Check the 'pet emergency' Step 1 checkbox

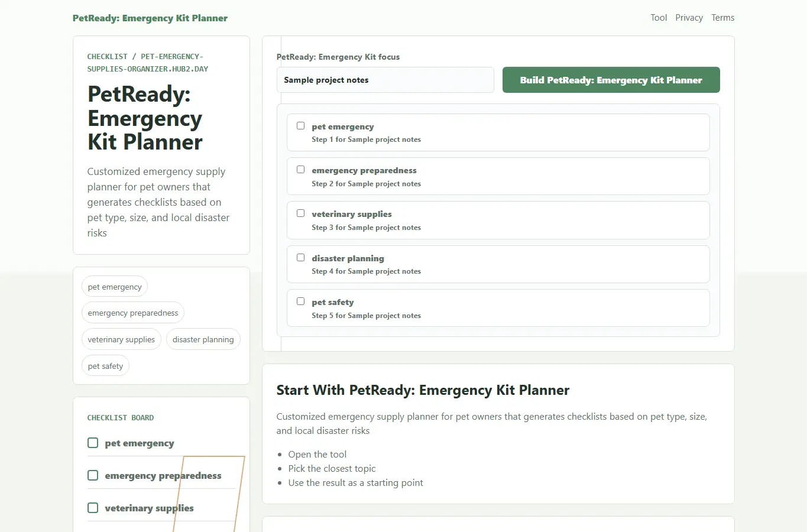tap(300, 126)
